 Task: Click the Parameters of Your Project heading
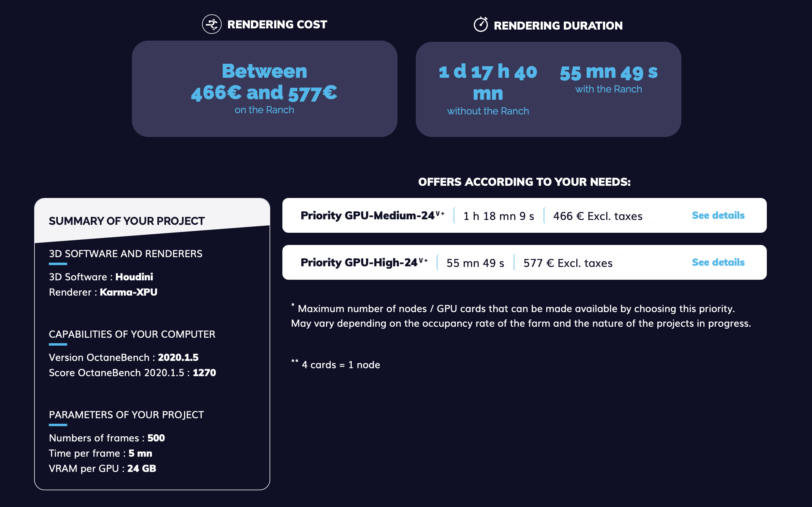[x=126, y=415]
